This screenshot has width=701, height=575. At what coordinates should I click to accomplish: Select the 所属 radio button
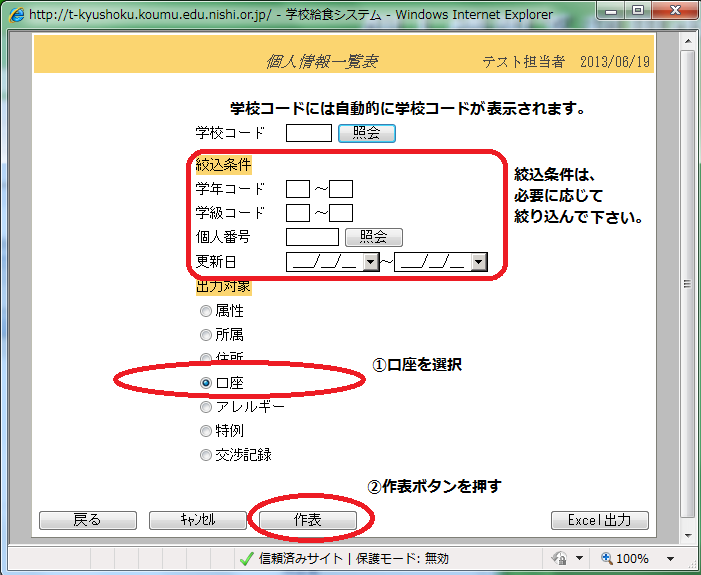206,335
